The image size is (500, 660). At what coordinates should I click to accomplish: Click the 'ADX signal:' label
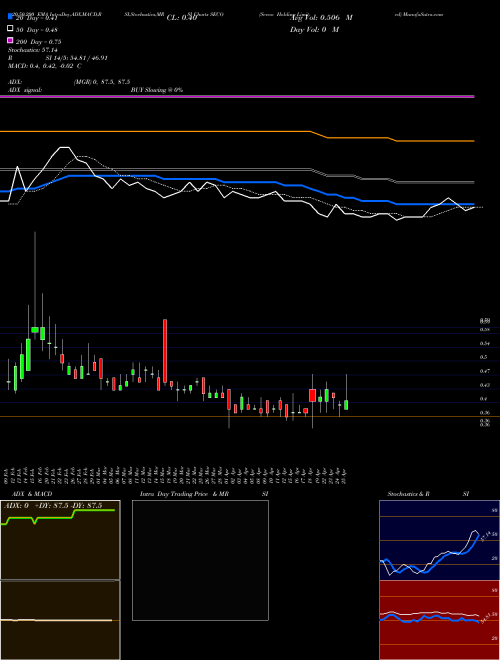25,90
